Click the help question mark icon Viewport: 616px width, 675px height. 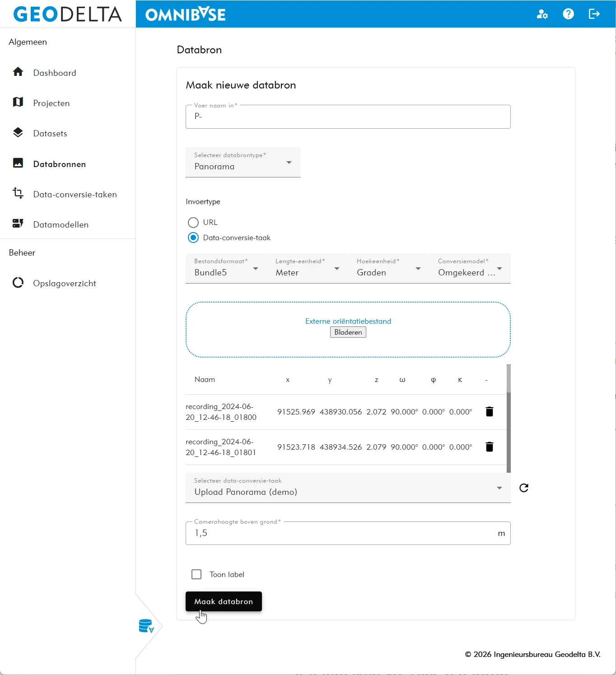[568, 14]
